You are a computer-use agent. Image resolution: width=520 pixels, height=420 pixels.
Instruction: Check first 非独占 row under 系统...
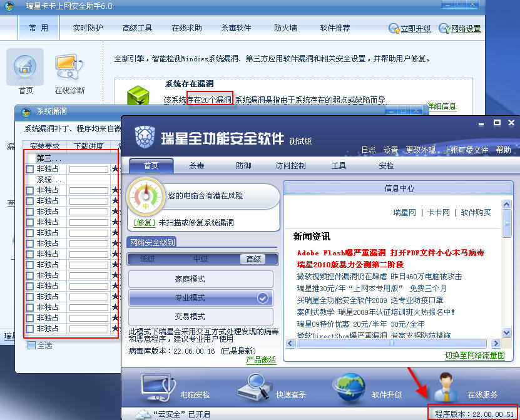click(29, 190)
